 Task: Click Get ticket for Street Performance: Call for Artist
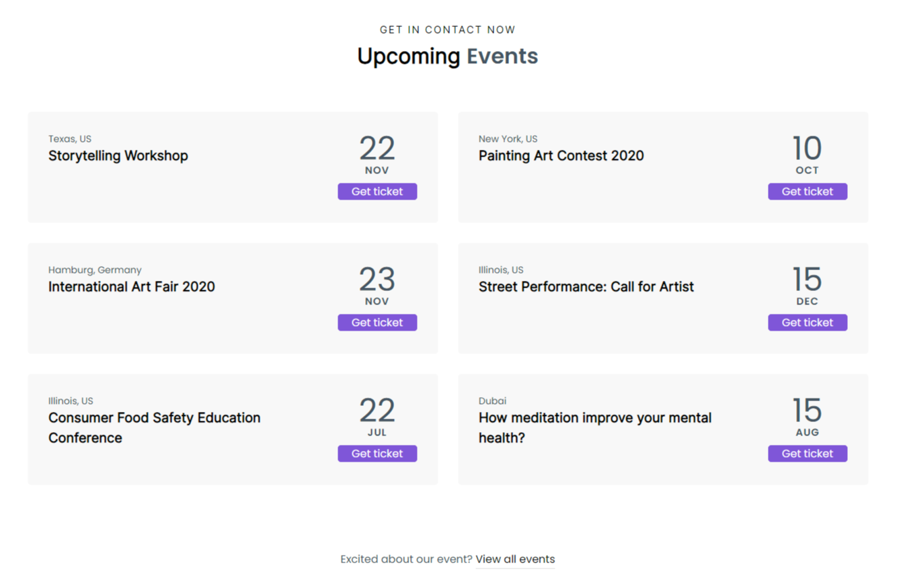tap(807, 322)
